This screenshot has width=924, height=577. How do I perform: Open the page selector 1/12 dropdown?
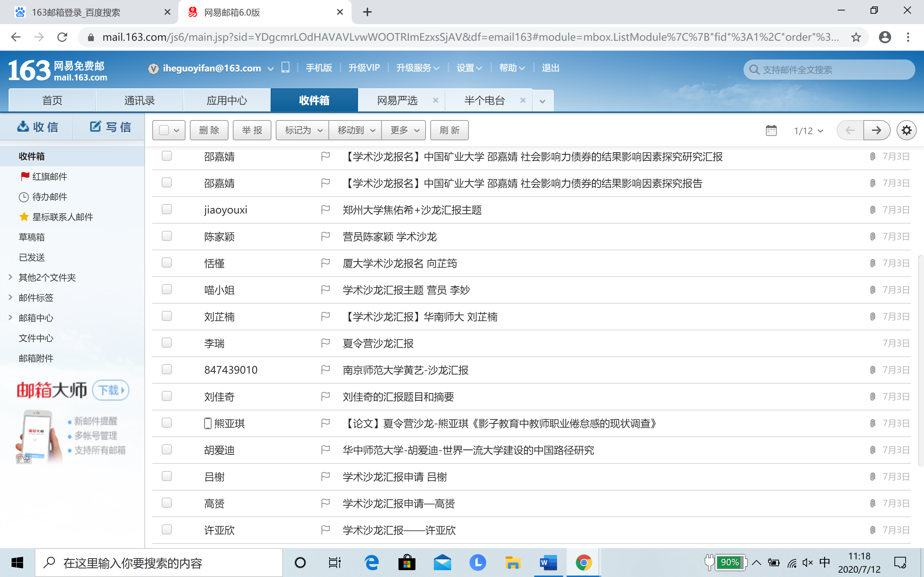pos(808,131)
